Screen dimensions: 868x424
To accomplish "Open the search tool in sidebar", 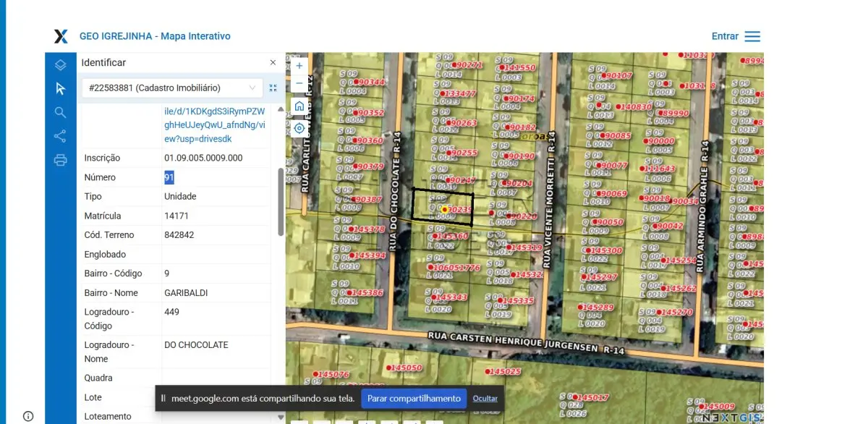I will coord(60,112).
